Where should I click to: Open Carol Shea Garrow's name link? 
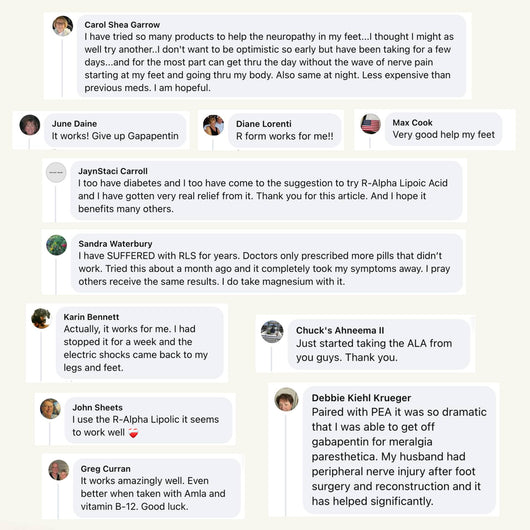click(122, 25)
